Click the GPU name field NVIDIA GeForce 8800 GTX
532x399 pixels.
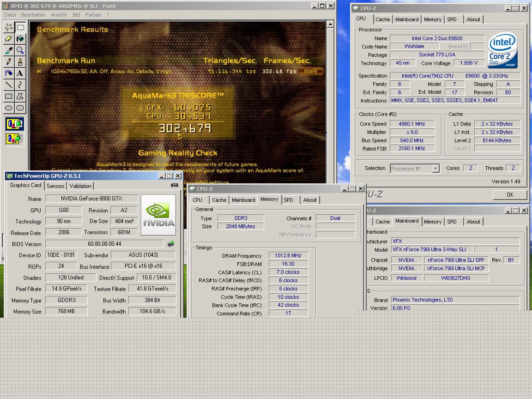tap(91, 199)
